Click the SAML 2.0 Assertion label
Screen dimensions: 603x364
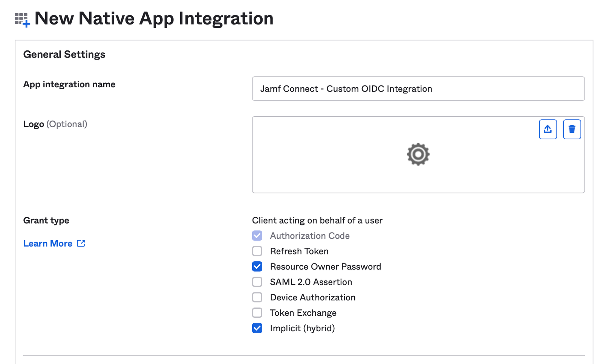(311, 282)
